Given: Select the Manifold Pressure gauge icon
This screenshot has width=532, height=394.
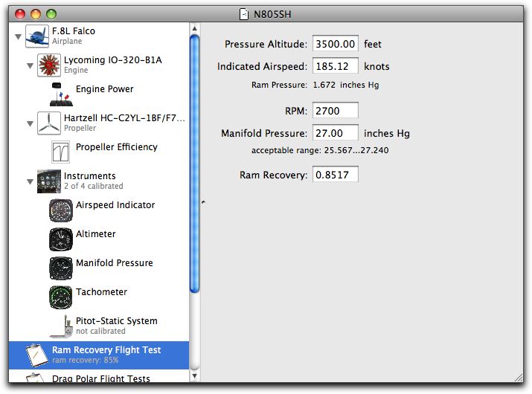Looking at the screenshot, I should coord(61,268).
